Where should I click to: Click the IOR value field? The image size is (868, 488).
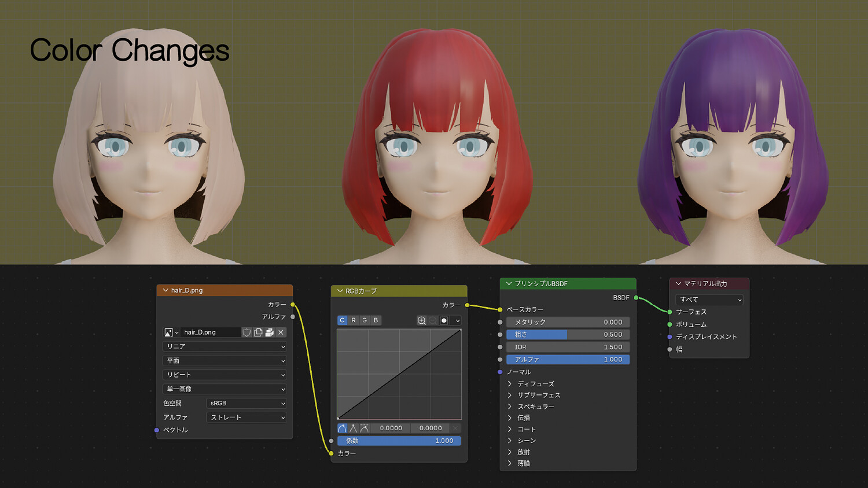(568, 347)
